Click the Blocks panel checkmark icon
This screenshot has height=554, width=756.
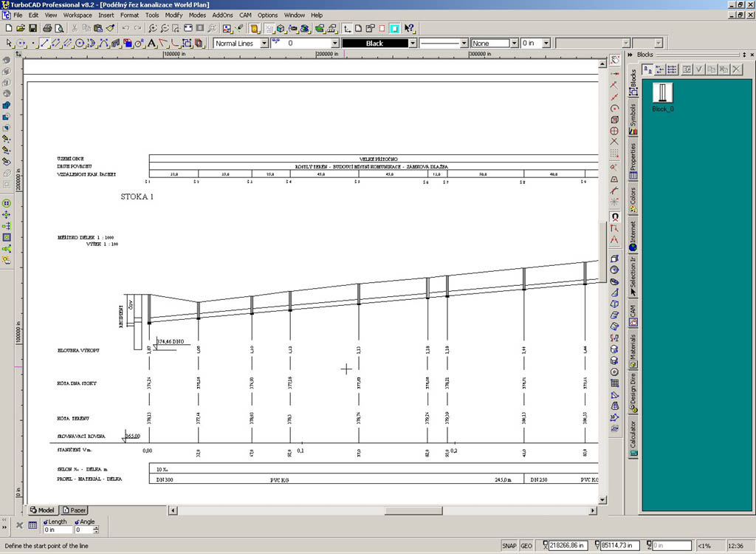tap(699, 69)
